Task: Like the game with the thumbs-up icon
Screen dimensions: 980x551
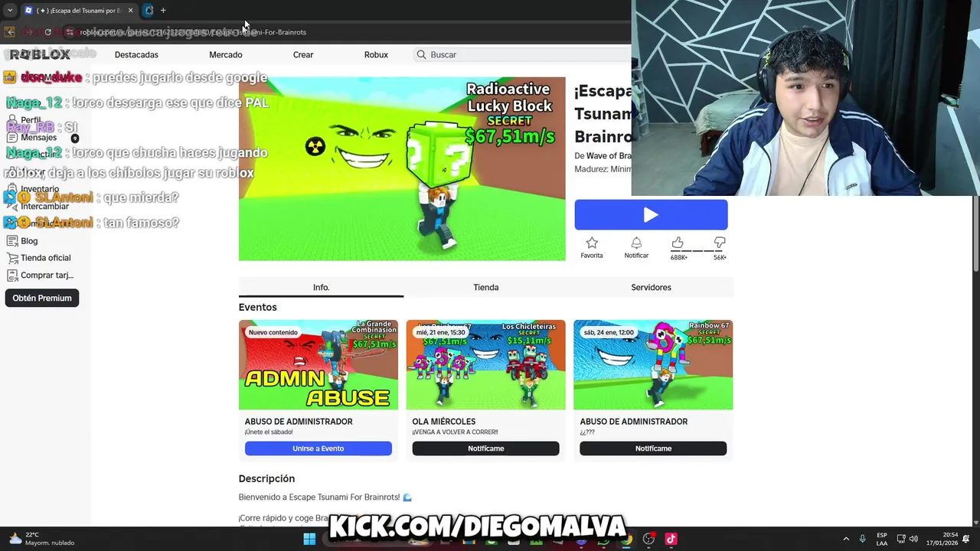Action: [678, 243]
